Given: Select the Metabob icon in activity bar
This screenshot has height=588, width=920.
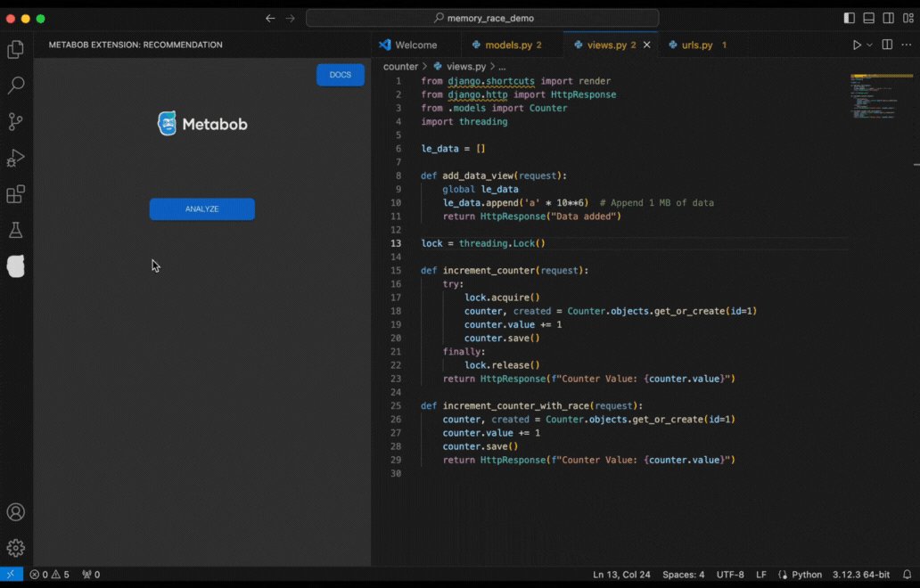Looking at the screenshot, I should (x=16, y=266).
